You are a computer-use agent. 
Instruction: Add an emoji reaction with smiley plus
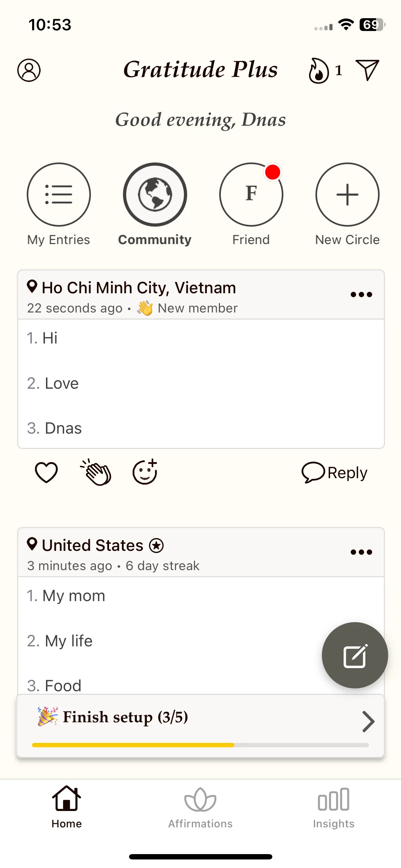tap(145, 472)
